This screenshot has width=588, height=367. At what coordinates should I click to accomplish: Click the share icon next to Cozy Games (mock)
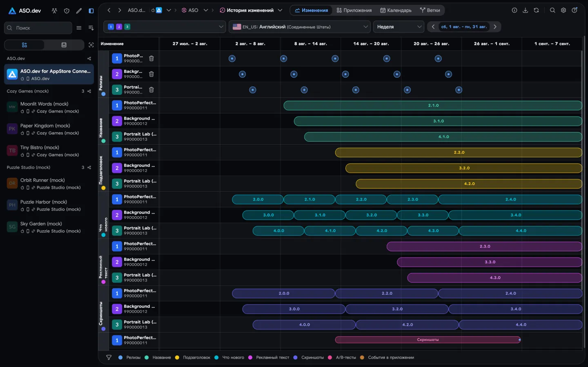pyautogui.click(x=89, y=91)
